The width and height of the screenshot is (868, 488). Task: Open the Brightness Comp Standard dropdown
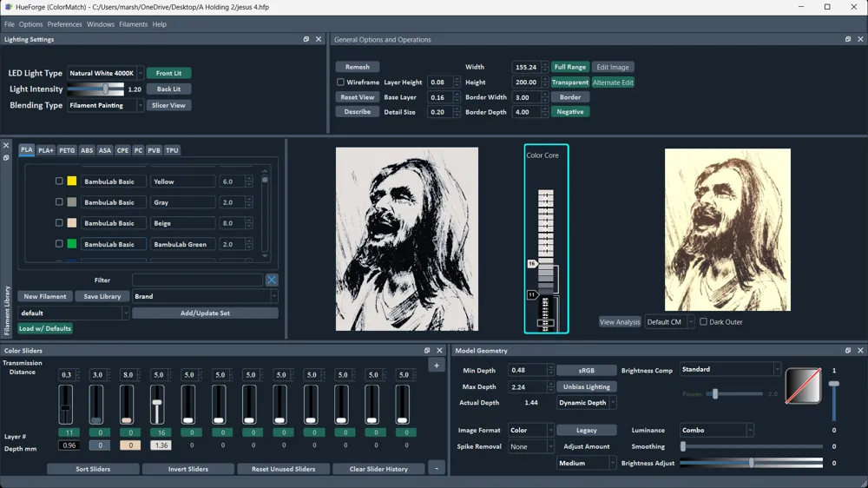tap(730, 369)
